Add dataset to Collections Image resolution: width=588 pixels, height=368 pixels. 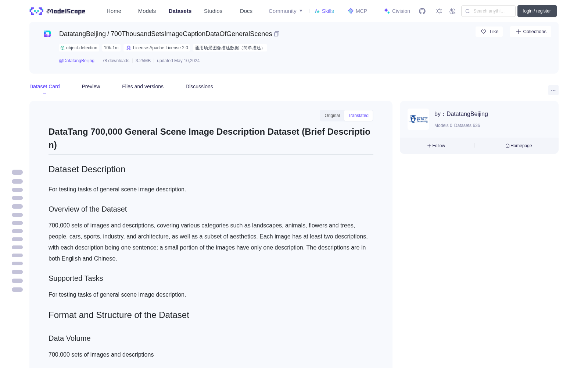point(531,32)
